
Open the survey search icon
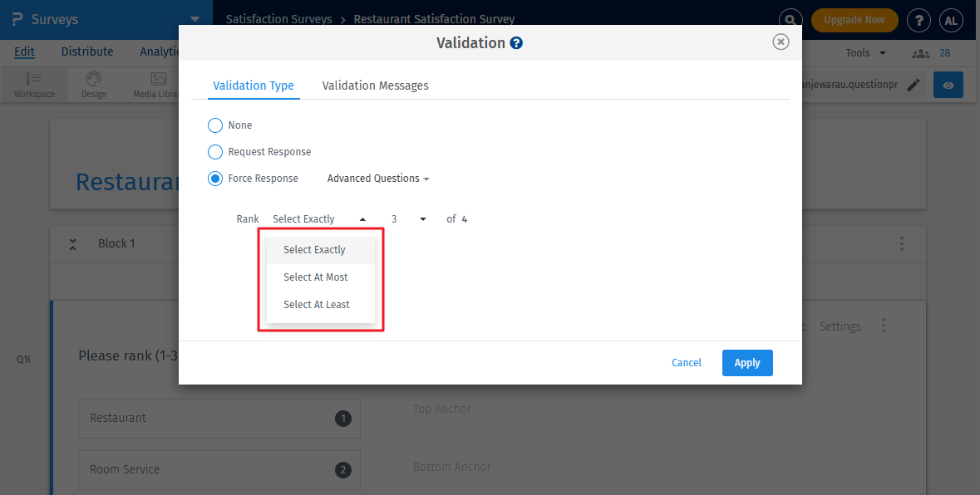(x=790, y=18)
